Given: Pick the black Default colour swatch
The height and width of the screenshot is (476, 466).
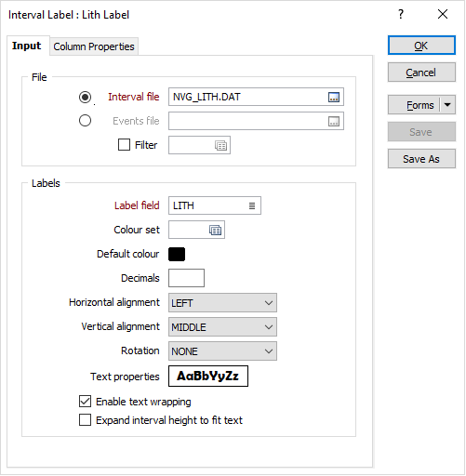Looking at the screenshot, I should (x=177, y=254).
